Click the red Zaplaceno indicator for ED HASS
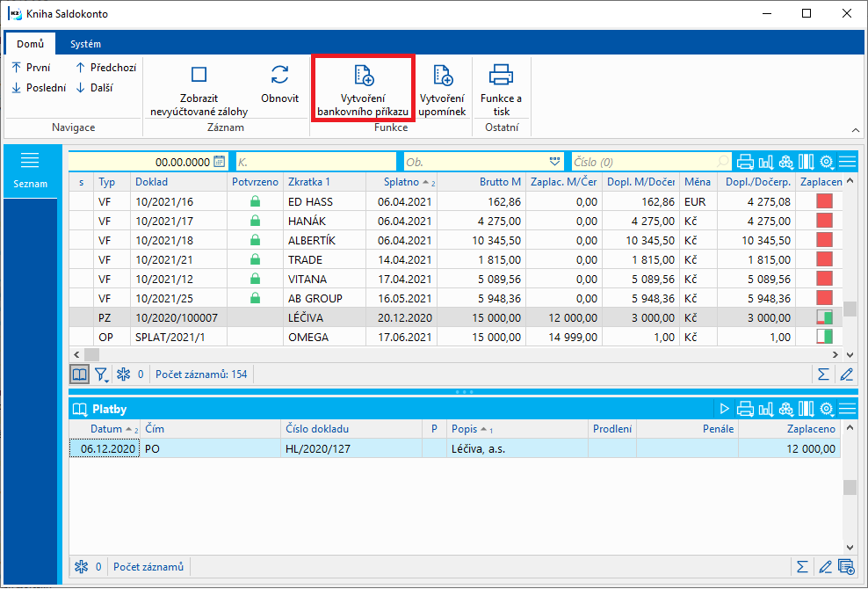Image resolution: width=868 pixels, height=589 pixels. pos(824,201)
